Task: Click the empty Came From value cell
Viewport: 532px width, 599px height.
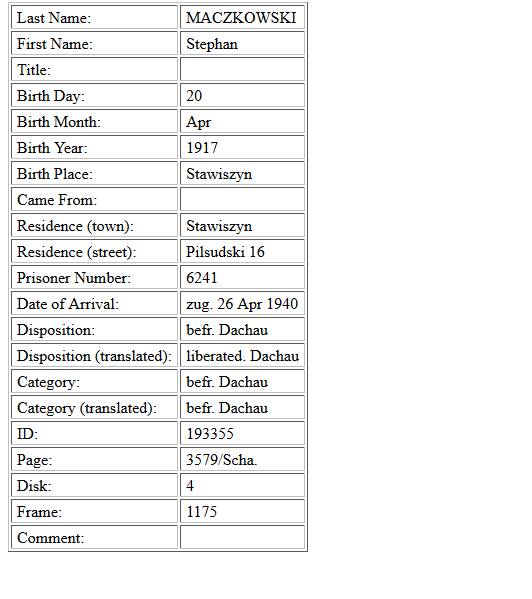Action: tap(242, 199)
